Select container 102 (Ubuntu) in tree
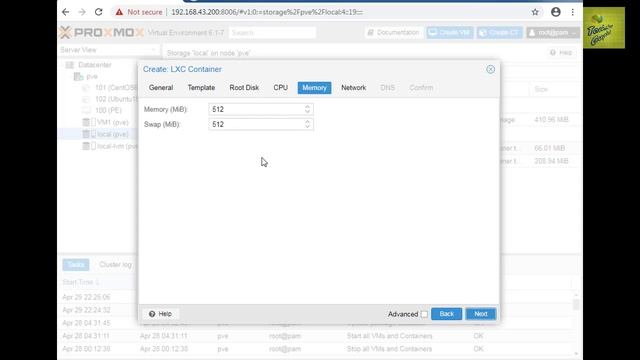Viewport: 640px width, 360px height. tap(116, 99)
